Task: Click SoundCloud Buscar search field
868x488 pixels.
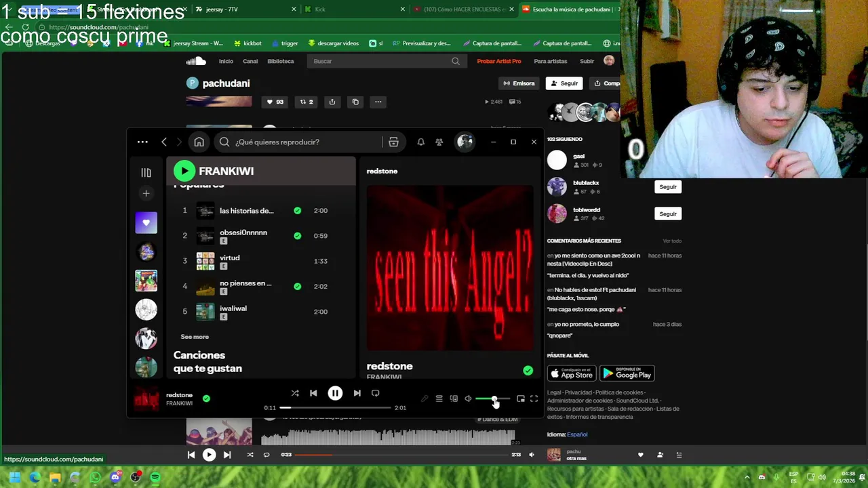Action: point(387,61)
